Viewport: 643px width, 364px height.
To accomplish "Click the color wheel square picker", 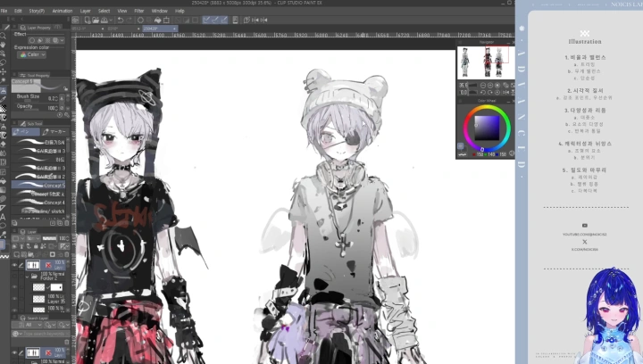I will 487,128.
